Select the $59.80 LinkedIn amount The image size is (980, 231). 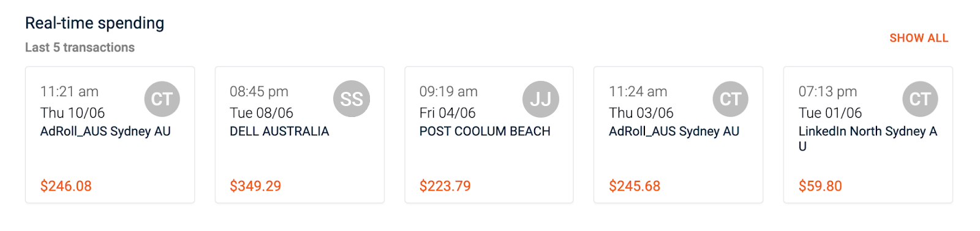coord(820,186)
